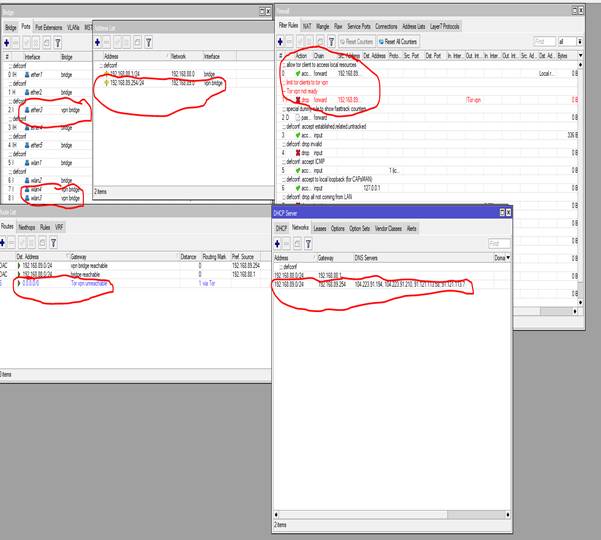Select ether3 vpn bridge port row

(x=46, y=110)
